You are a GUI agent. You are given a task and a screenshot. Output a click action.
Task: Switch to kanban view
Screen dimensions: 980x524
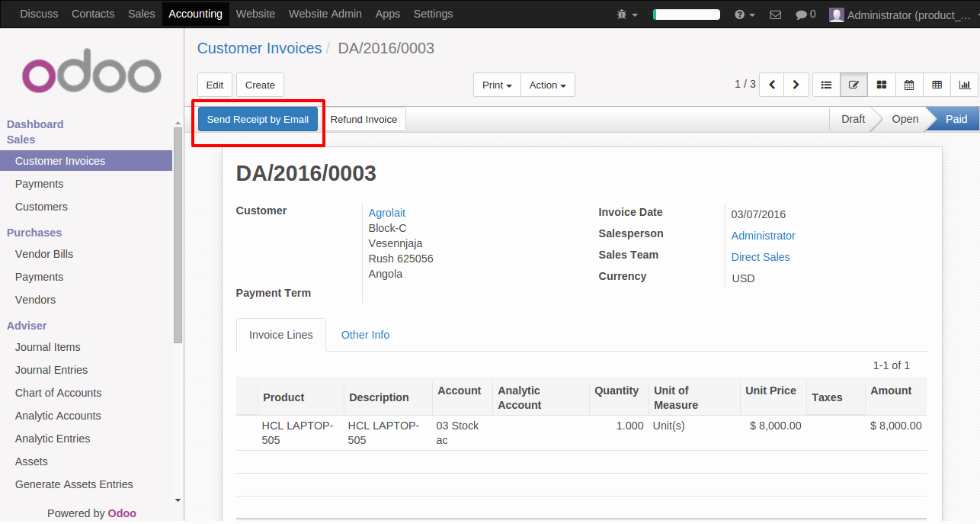pyautogui.click(x=882, y=85)
